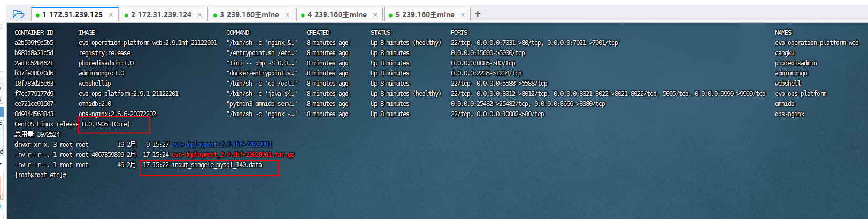This screenshot has width=868, height=219.
Task: Click green connection dot on tab 5
Action: coord(390,15)
